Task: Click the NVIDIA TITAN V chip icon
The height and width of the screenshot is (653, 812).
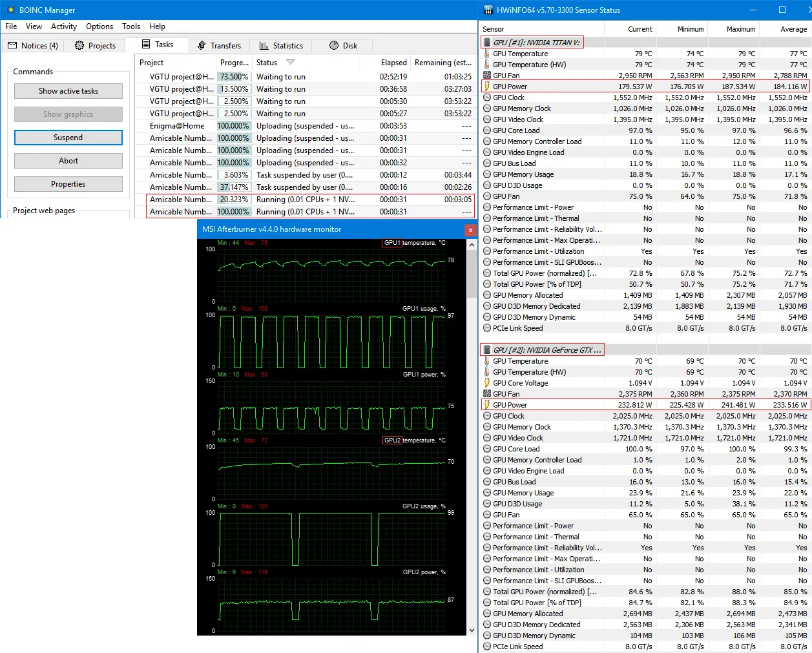Action: pos(487,43)
